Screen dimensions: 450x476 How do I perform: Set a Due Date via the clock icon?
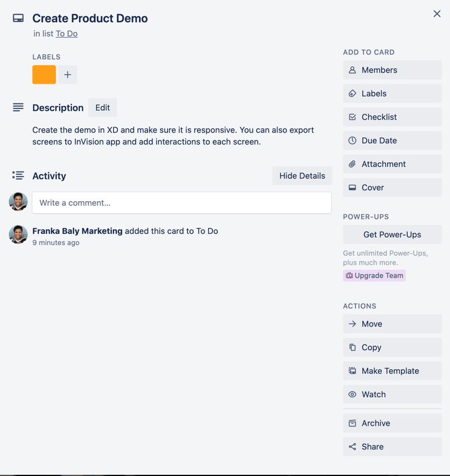[392, 140]
